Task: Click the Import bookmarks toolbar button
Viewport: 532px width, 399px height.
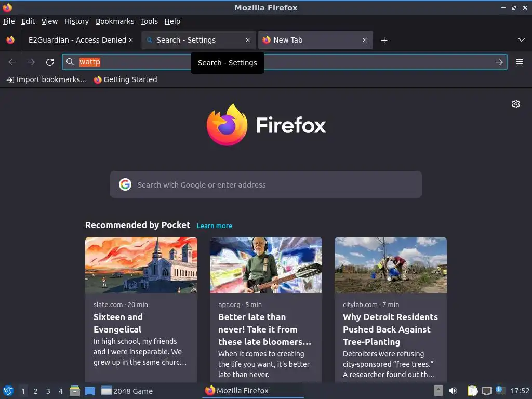Action: tap(47, 79)
